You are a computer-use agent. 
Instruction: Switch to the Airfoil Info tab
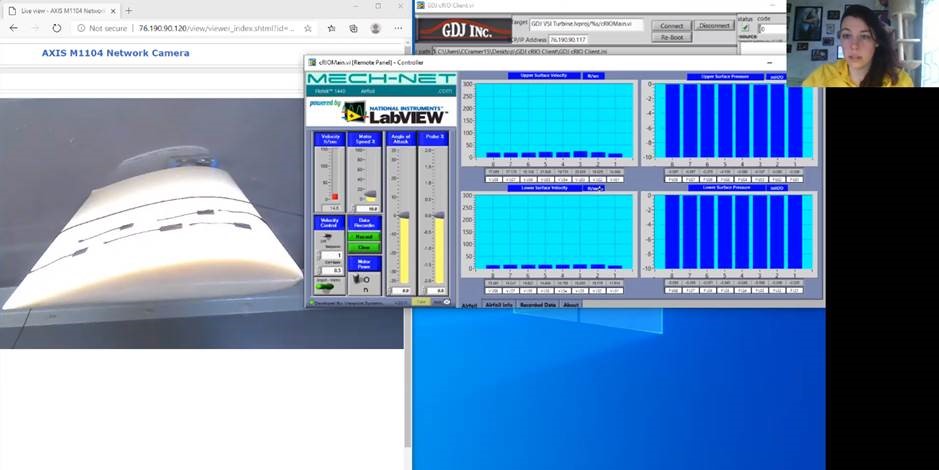499,305
